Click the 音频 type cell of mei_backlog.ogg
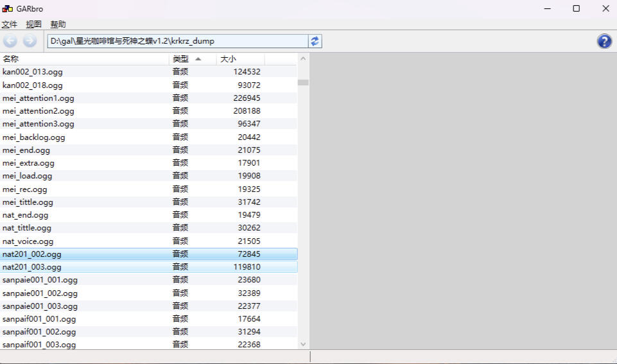The height and width of the screenshot is (364, 617). coord(180,137)
